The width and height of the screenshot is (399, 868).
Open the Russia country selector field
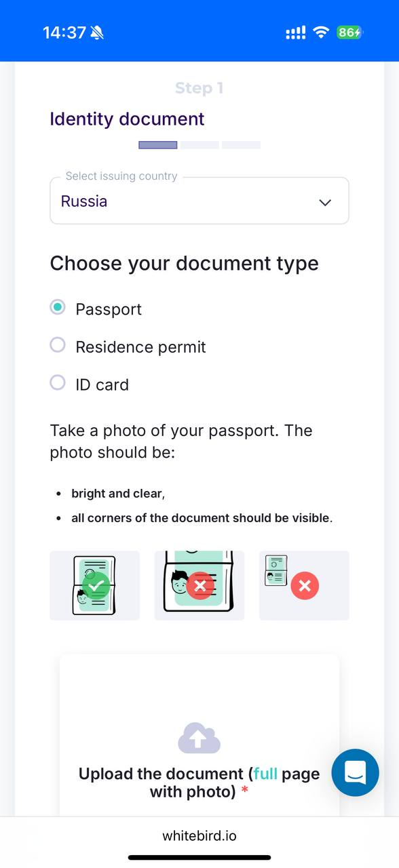(x=199, y=201)
